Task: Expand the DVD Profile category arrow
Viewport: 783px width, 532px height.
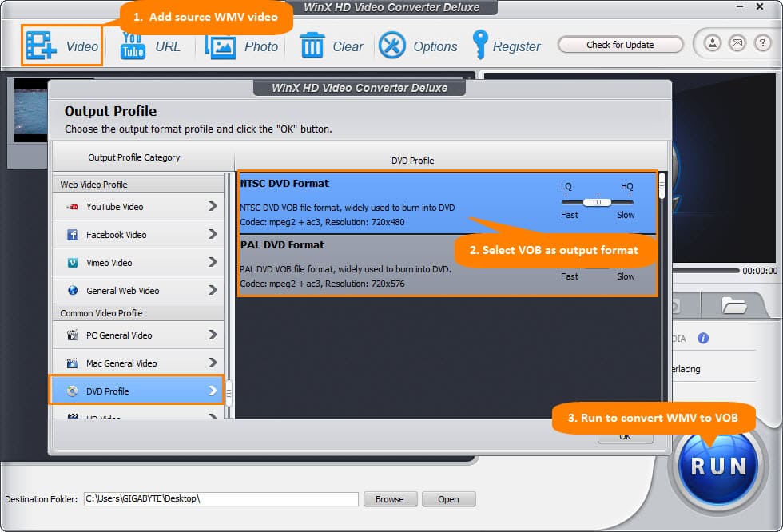Action: [x=213, y=391]
